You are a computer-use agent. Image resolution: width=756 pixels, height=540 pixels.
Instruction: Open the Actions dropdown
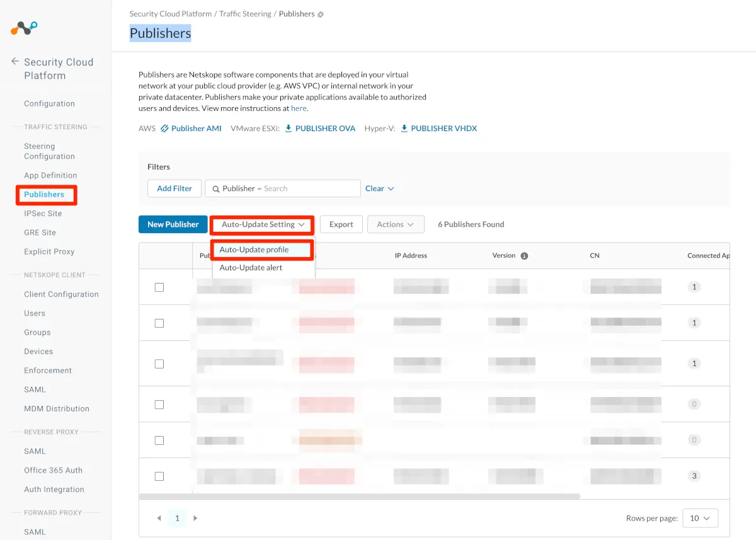[x=396, y=224]
